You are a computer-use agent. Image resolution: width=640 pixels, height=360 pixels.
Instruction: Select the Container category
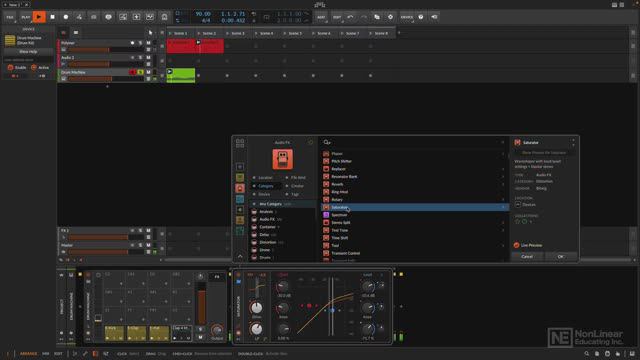283,227
